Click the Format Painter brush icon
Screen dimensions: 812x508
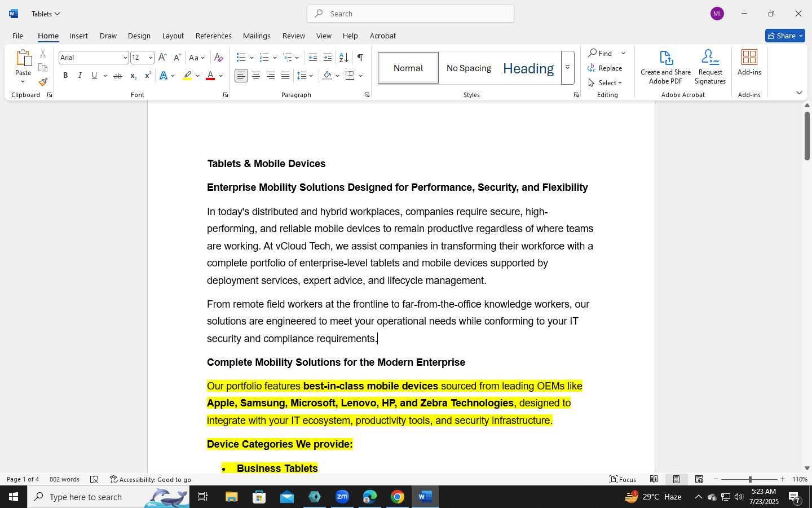43,82
